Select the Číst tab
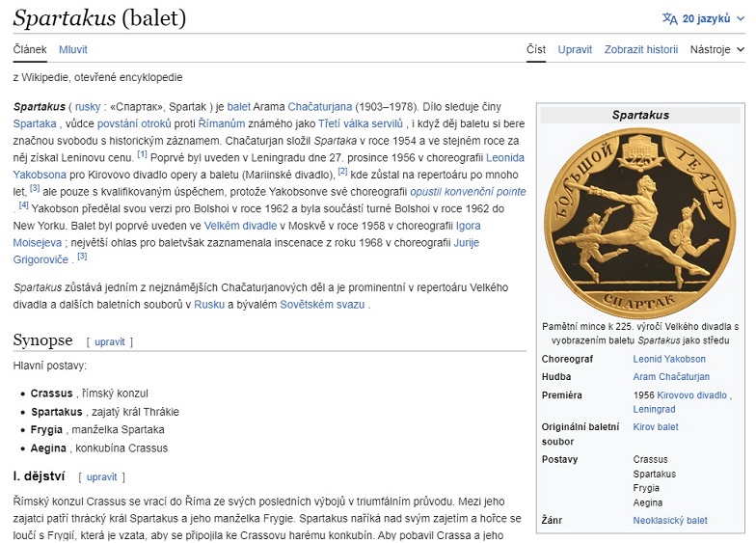Viewport: 756px width, 543px height. click(x=536, y=49)
